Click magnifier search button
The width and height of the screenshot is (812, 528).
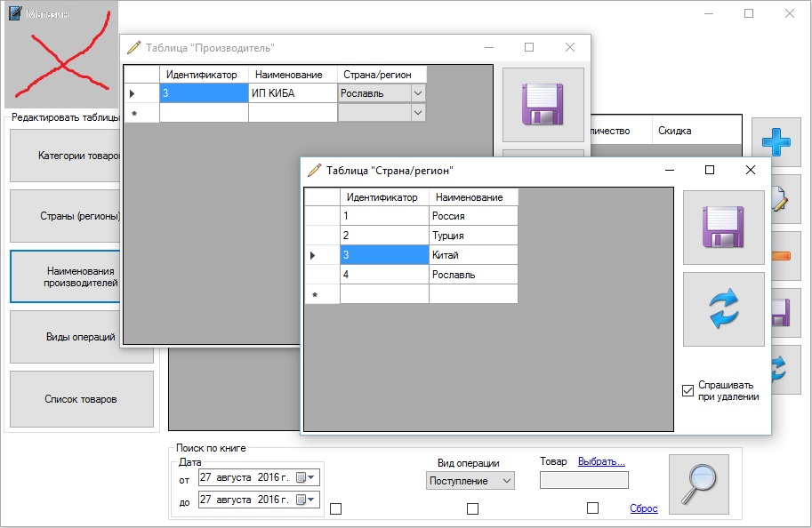click(698, 484)
